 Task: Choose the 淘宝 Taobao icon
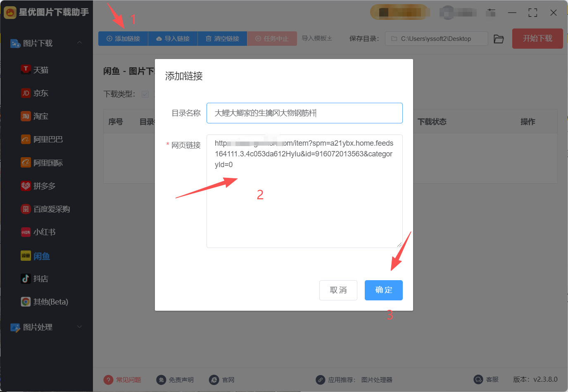tap(26, 116)
